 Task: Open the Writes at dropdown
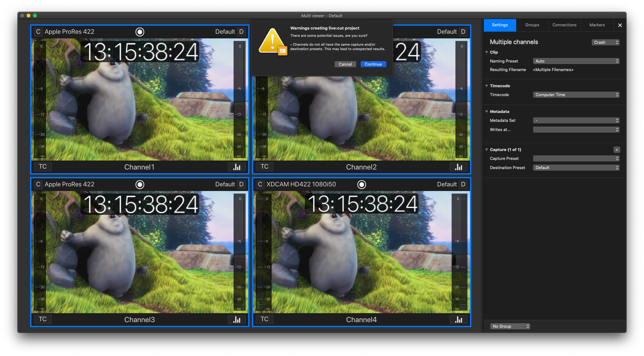coord(576,130)
